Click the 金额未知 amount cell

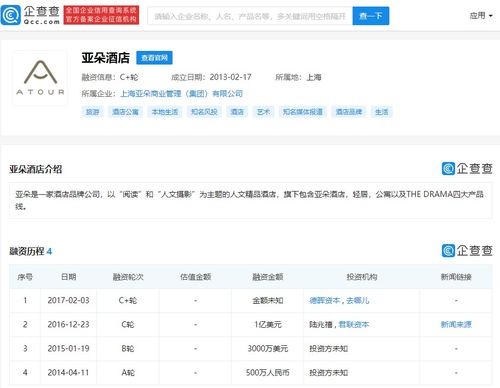[267, 301]
